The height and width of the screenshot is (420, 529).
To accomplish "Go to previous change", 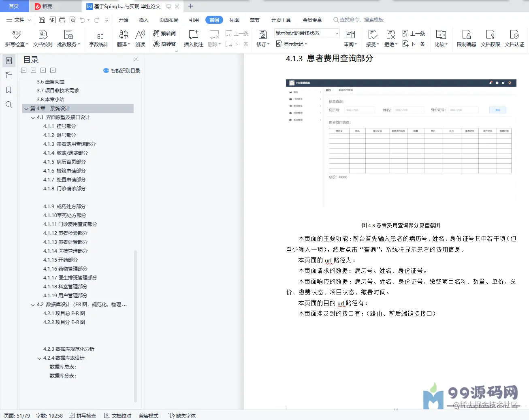I will tap(414, 33).
